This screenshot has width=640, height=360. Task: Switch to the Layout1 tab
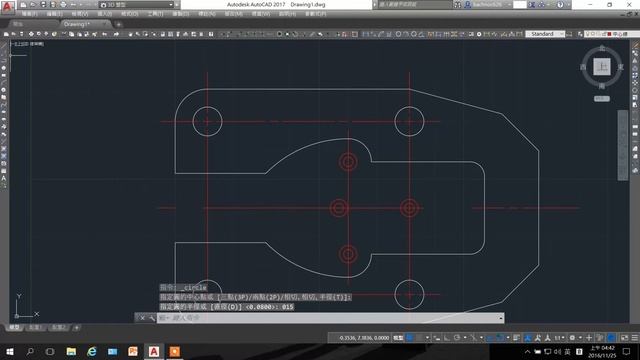(35, 327)
